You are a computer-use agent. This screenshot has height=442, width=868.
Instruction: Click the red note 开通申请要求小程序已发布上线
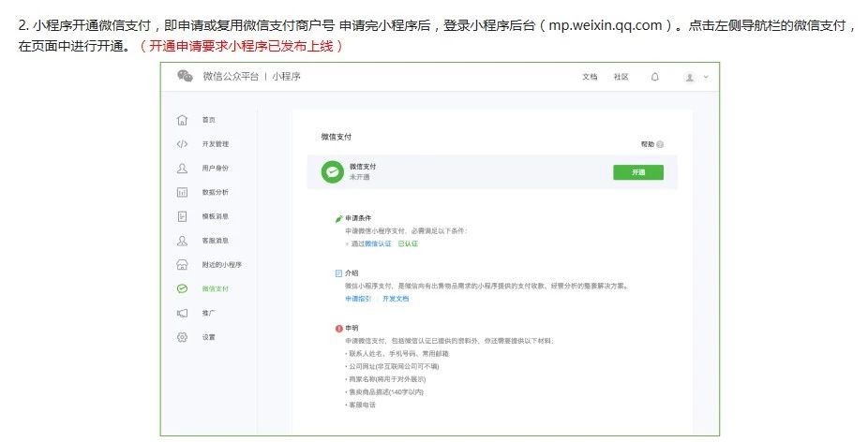point(241,46)
